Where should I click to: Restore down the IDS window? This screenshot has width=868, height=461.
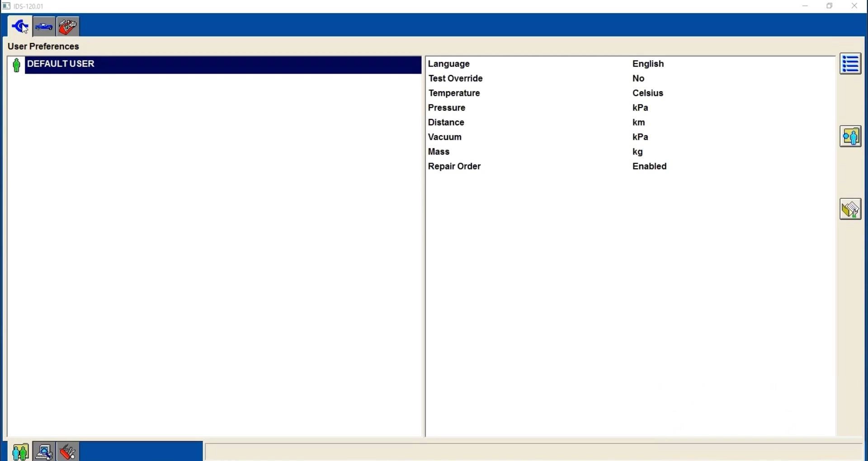pyautogui.click(x=830, y=6)
